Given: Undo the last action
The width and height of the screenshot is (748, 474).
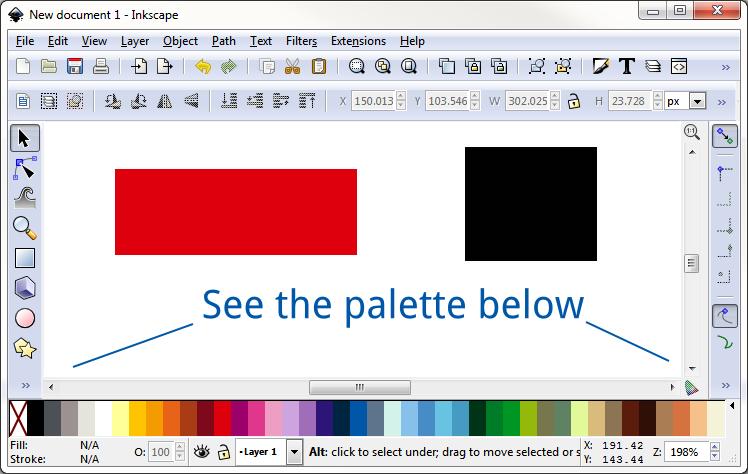Looking at the screenshot, I should click(203, 66).
